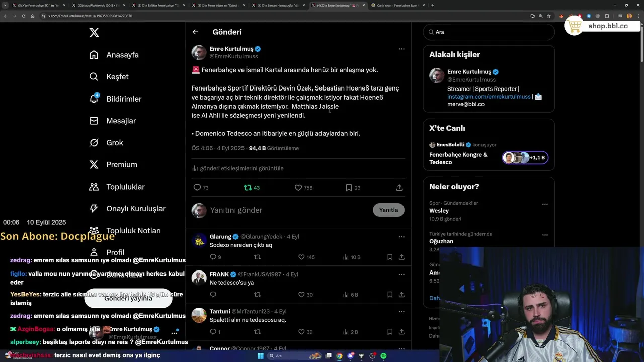Open the Emre Kurtulmuş profile in Alakalı kişiler
The width and height of the screenshot is (644, 362).
(x=469, y=72)
